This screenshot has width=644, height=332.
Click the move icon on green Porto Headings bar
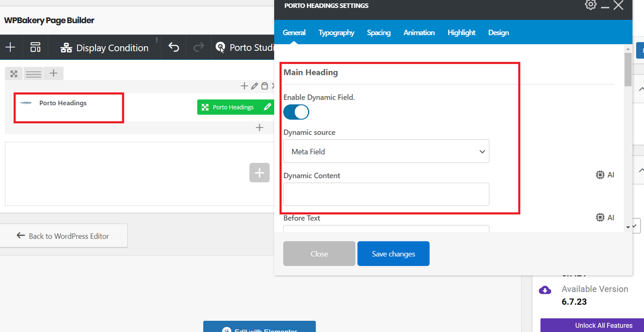tap(205, 107)
